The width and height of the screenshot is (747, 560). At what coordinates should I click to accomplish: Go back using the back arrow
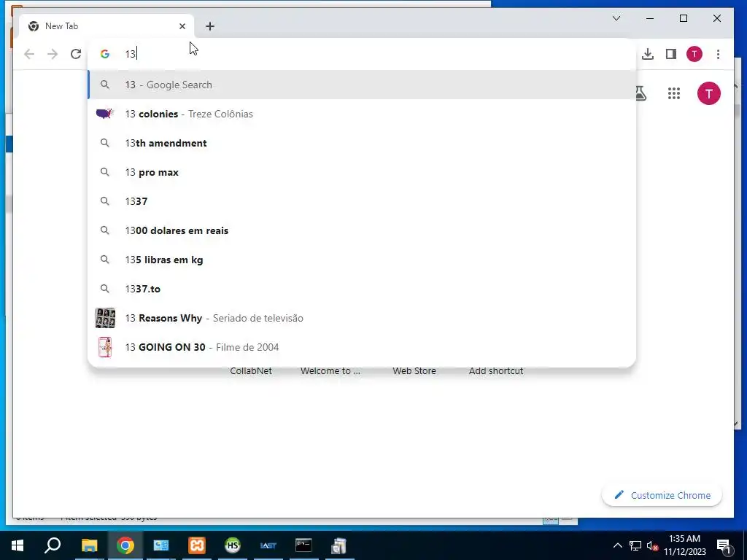coord(29,54)
